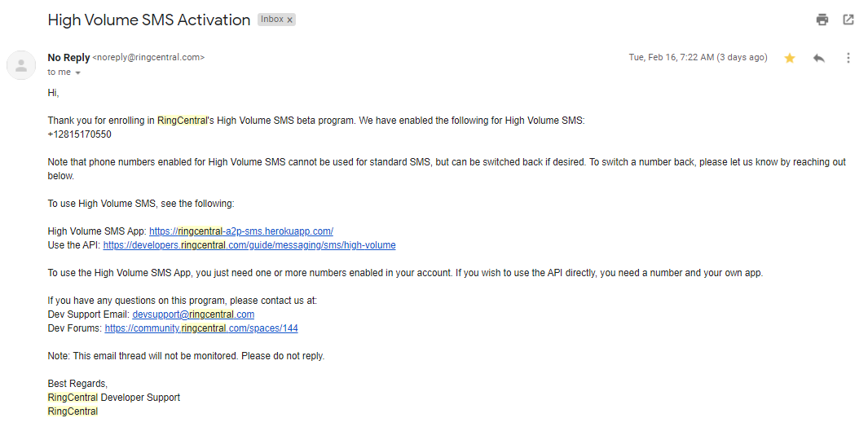Open the developers.ringcentral.com high-volume guide link
868x431 pixels.
tap(249, 245)
